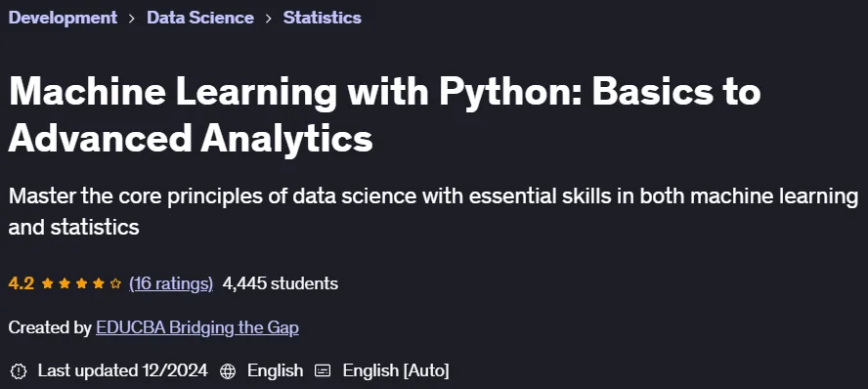Click the third filled rating star
Image resolution: width=868 pixels, height=389 pixels.
81,283
